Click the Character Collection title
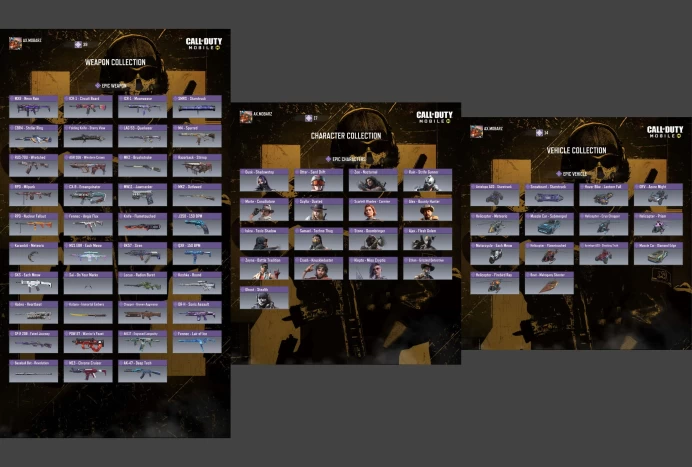The width and height of the screenshot is (692, 467). click(x=346, y=136)
